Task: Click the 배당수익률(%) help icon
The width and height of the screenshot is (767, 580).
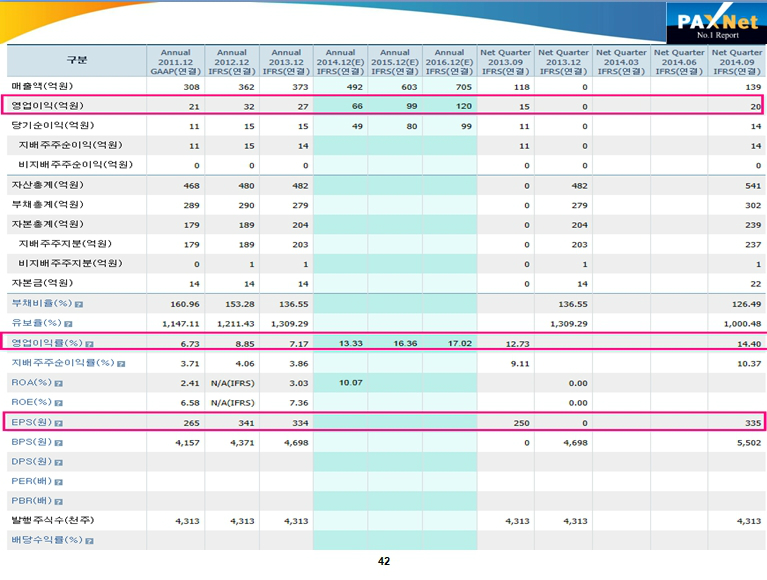Action: (x=87, y=540)
